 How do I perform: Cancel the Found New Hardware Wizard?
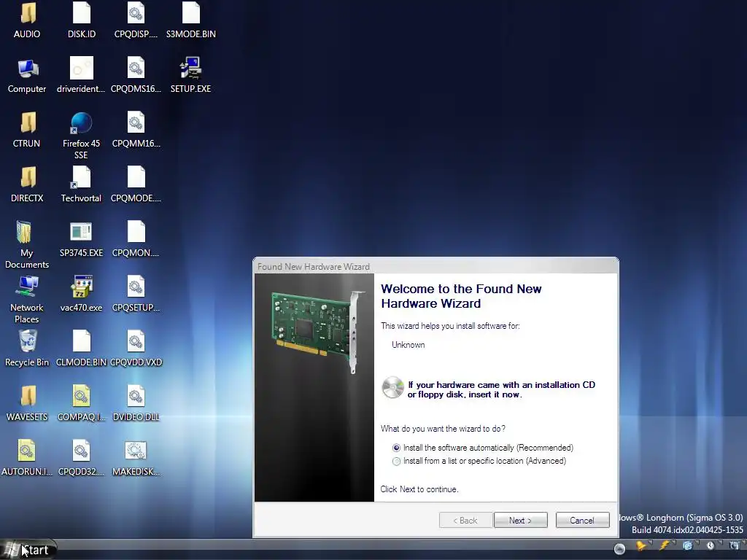582,521
